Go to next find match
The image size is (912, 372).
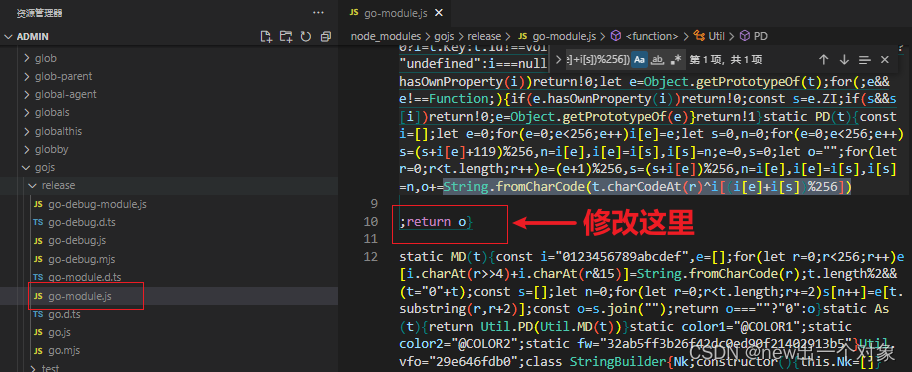pos(844,59)
